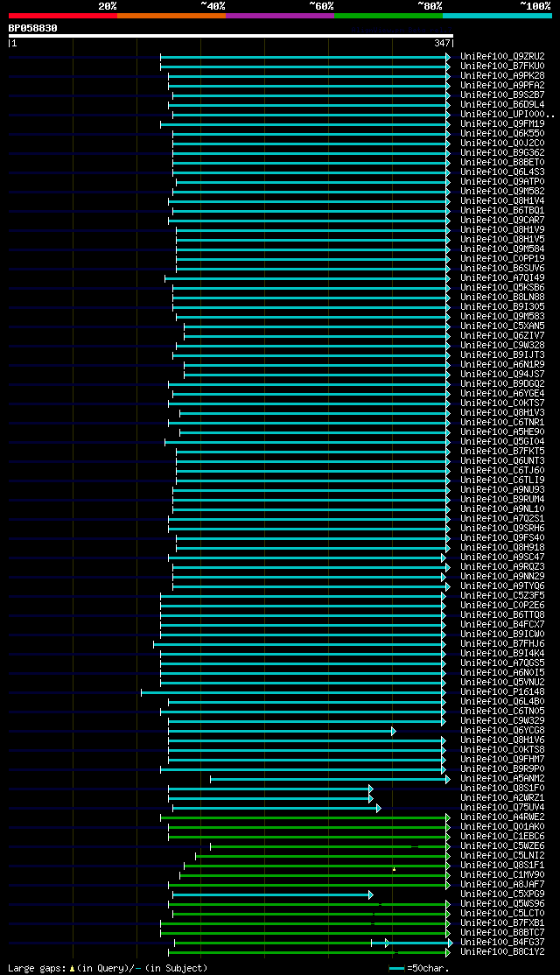Select the UniRef100_B9G362 label
The image size is (560, 975).
pos(502,153)
